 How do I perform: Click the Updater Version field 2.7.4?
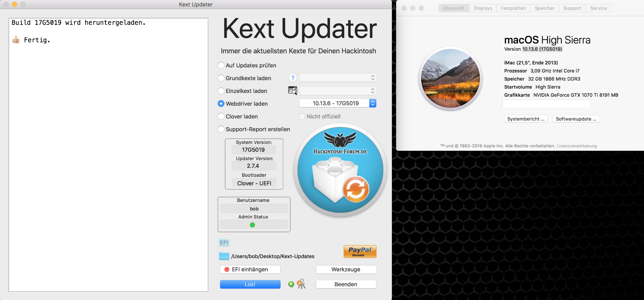(x=253, y=166)
